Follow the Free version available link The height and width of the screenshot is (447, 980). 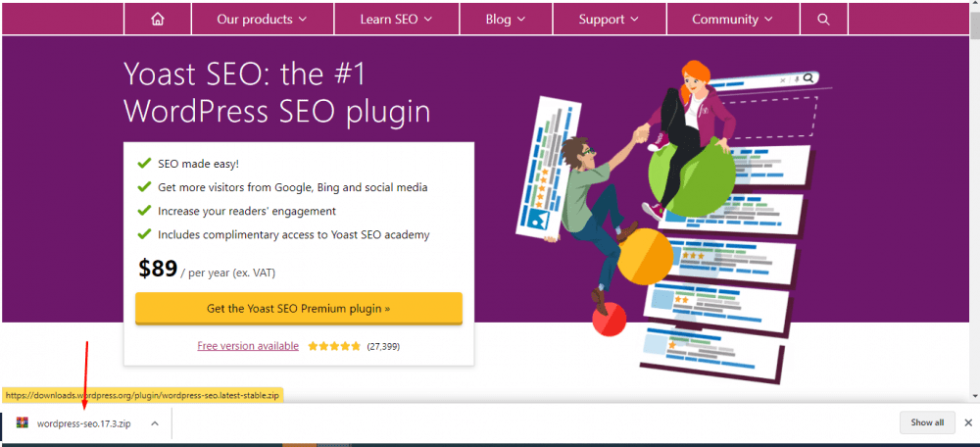(x=248, y=346)
